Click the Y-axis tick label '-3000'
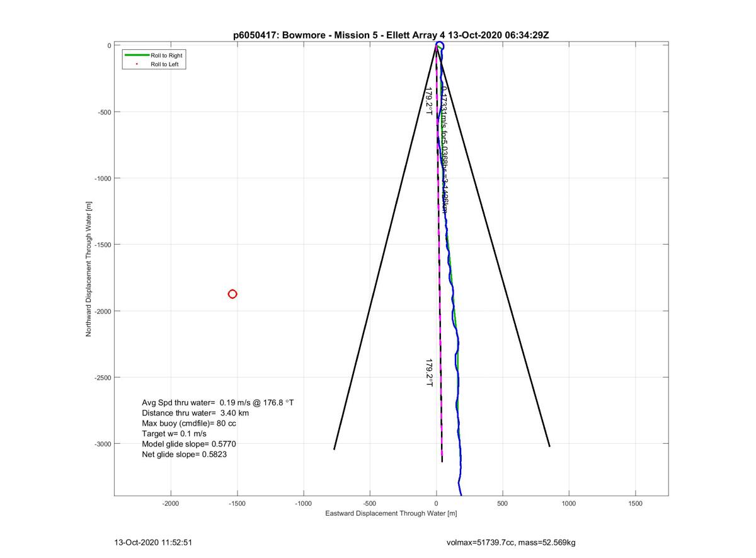 pos(102,444)
